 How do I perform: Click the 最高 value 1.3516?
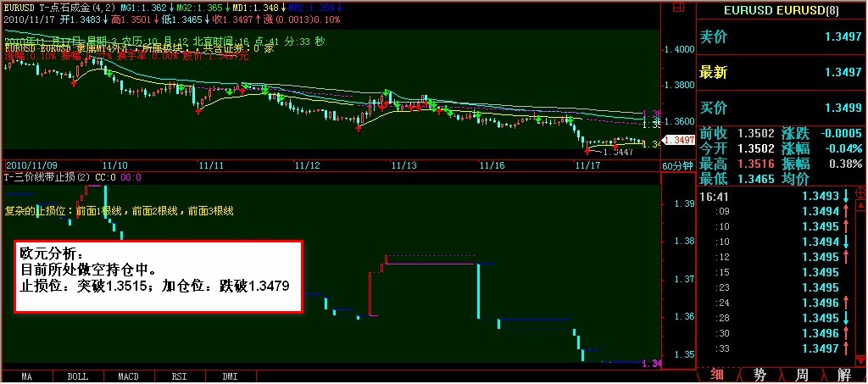[x=755, y=164]
